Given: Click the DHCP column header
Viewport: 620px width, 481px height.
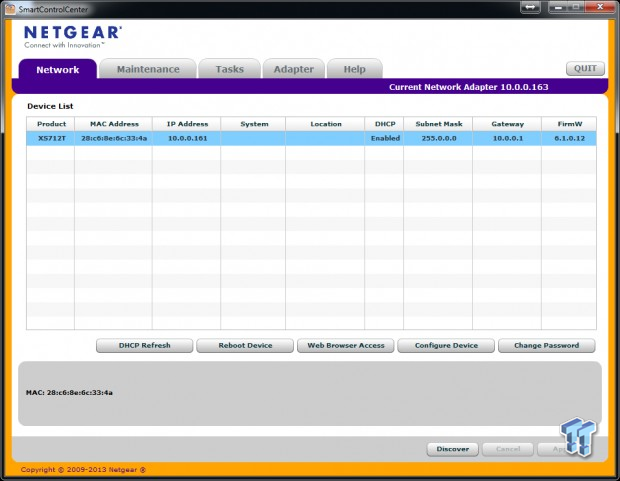Looking at the screenshot, I should pyautogui.click(x=384, y=124).
